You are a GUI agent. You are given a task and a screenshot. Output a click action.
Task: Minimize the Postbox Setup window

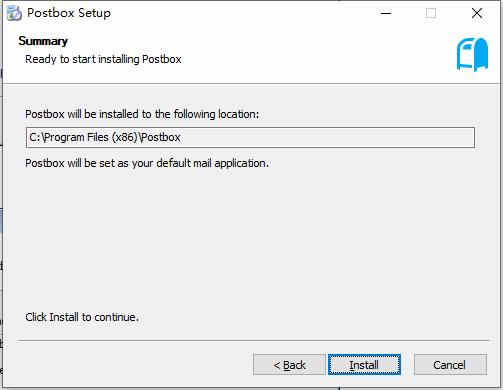(x=386, y=13)
